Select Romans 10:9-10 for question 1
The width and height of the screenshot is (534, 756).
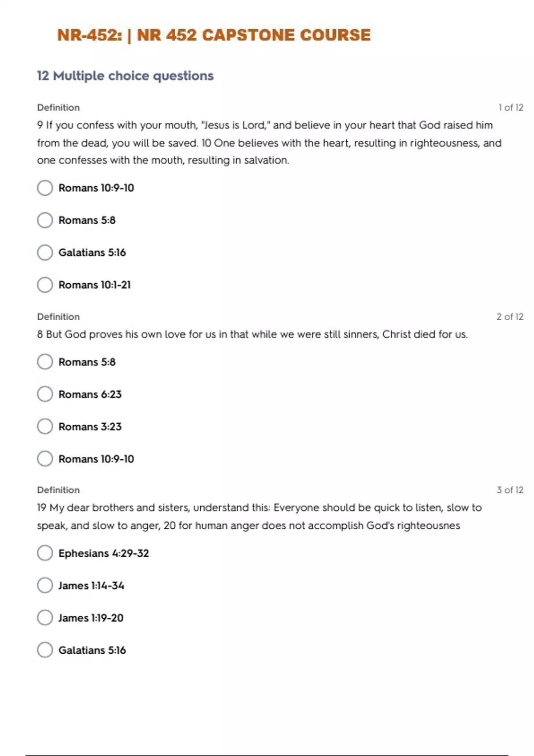pyautogui.click(x=45, y=188)
